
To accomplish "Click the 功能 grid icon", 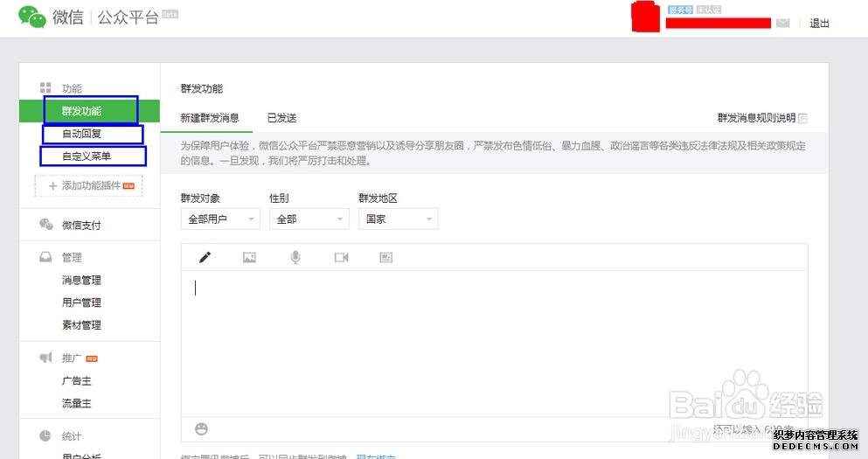I will point(45,88).
